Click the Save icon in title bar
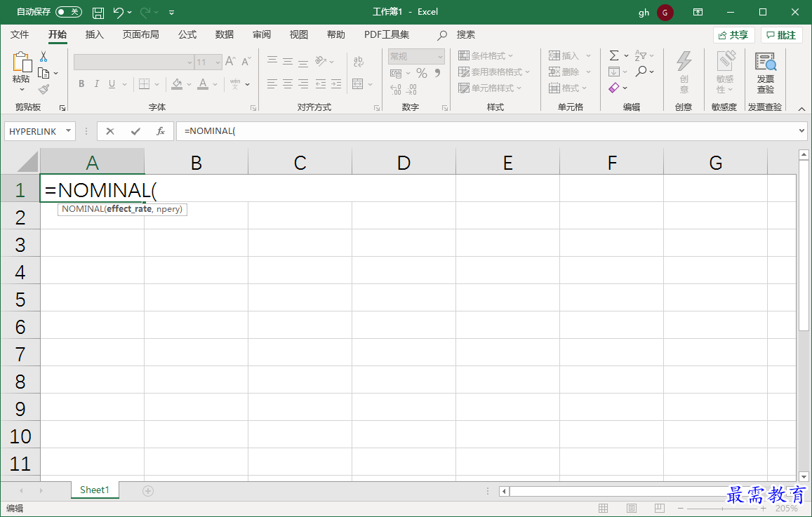This screenshot has height=517, width=812. click(98, 13)
